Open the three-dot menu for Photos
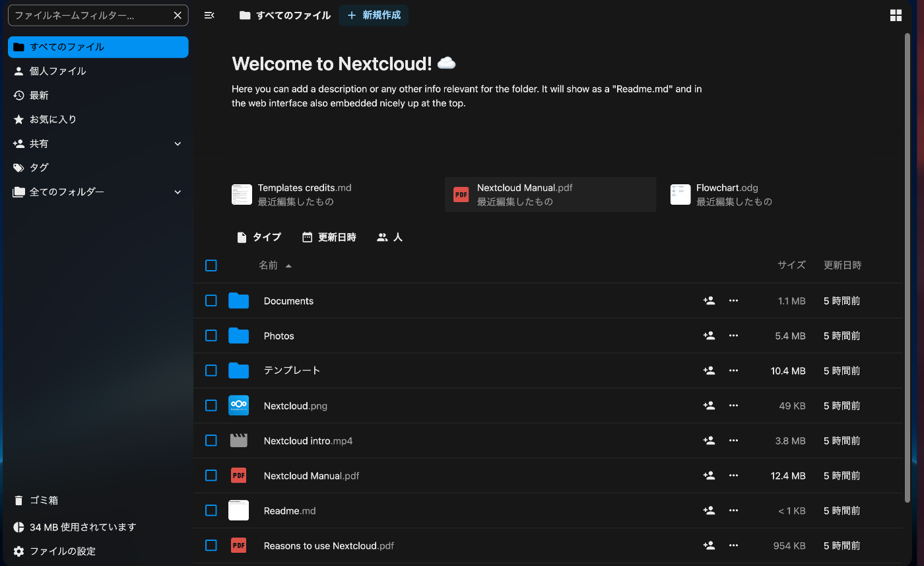The height and width of the screenshot is (566, 924). 733,336
